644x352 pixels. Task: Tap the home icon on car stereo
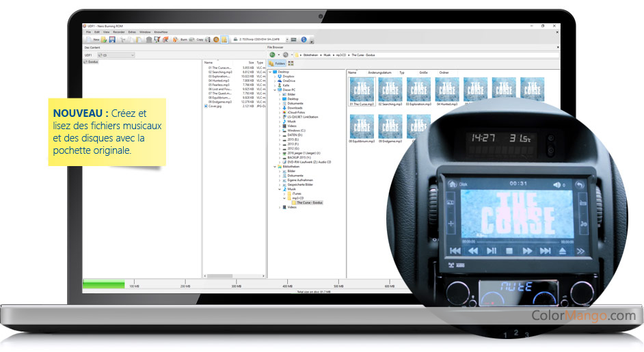click(x=453, y=184)
